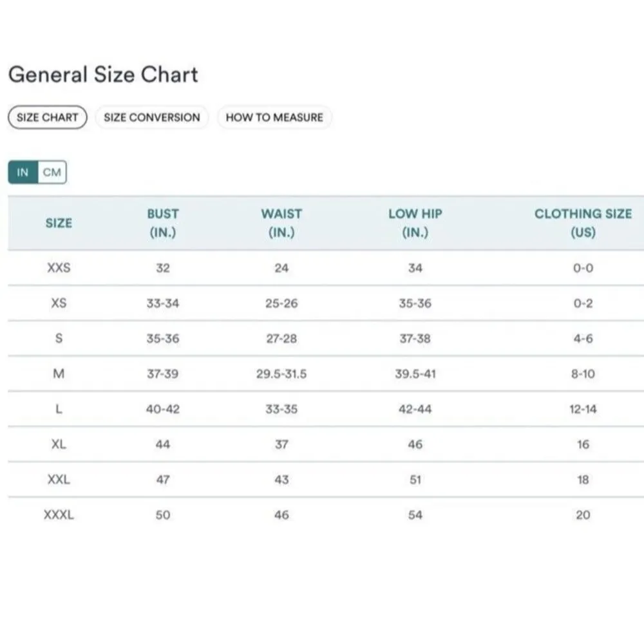Screen dimensions: 644x644
Task: Select the SIZE CHART tab
Action: pos(47,117)
